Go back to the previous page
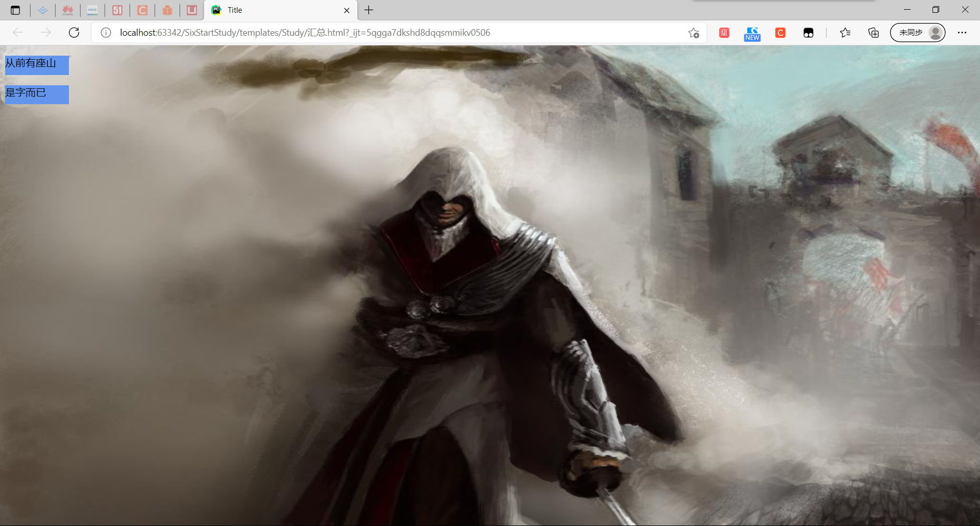This screenshot has width=980, height=526. click(x=18, y=33)
